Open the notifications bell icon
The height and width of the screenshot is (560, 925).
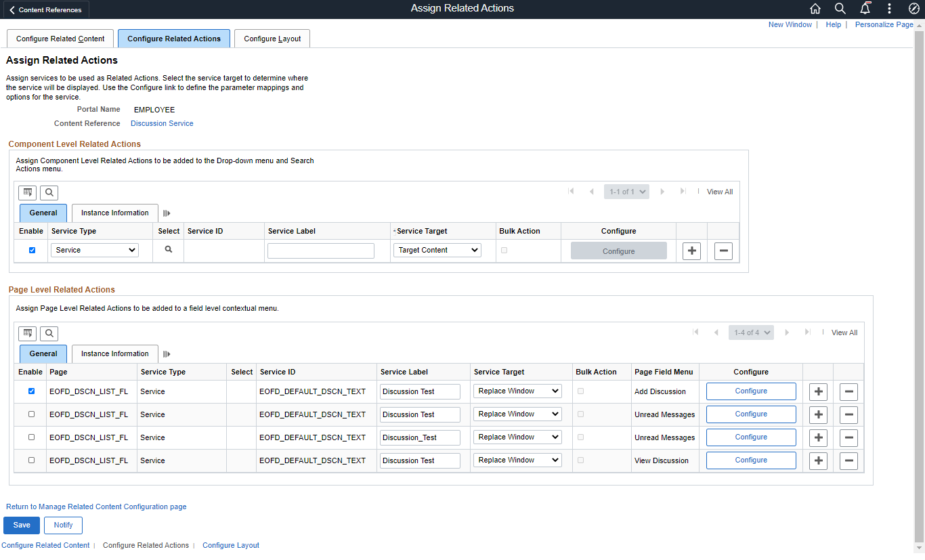tap(865, 9)
